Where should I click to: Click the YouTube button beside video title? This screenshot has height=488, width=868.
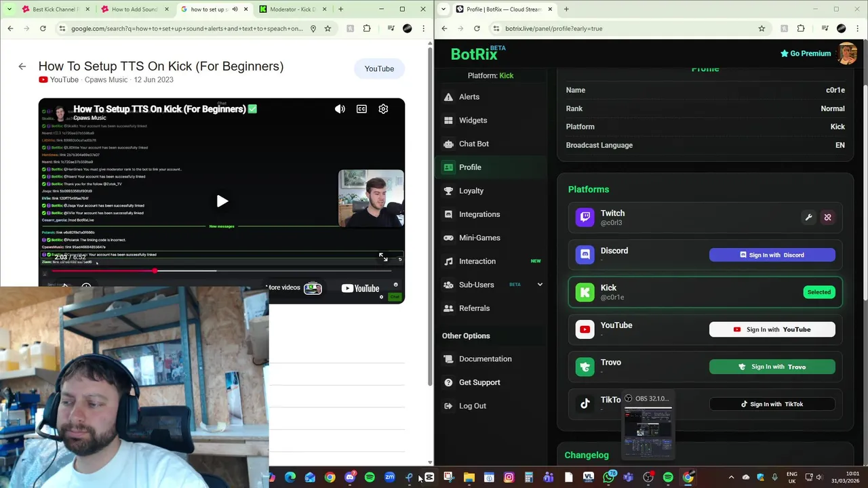coord(379,68)
